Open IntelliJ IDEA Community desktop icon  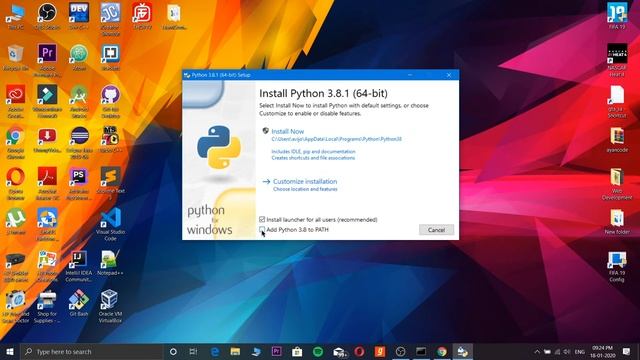79,266
